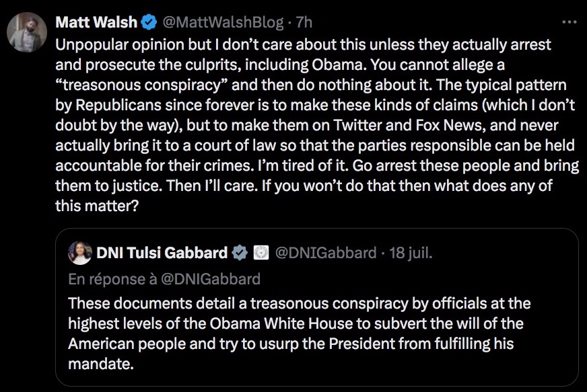This screenshot has height=392, width=587.
Task: Open the three-dot more options menu
Action: click(569, 22)
